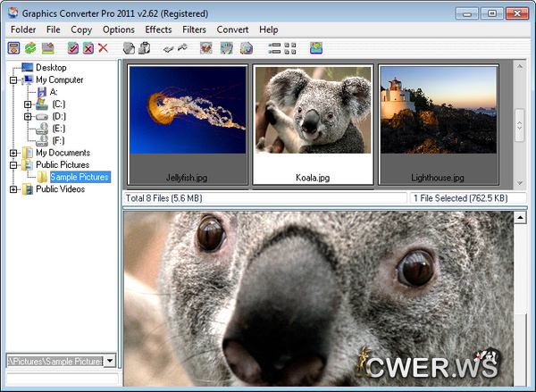
Task: Click the copy files toolbar icon
Action: (129, 48)
